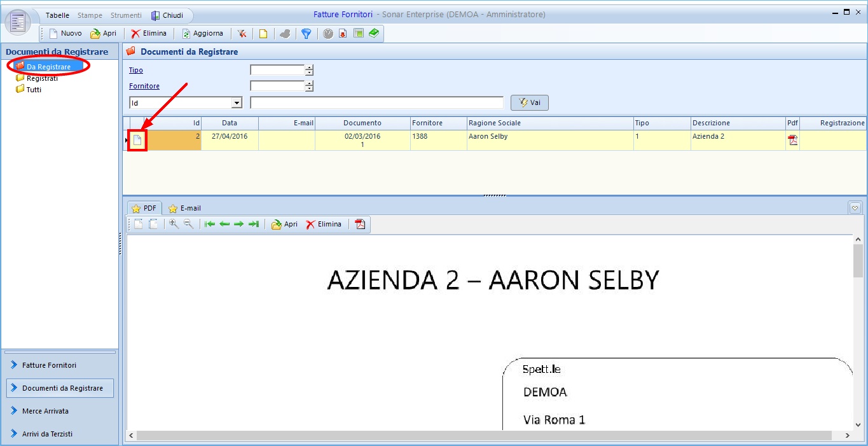Collapse the preview panel with chevron button
Viewport: 868px width, 446px height.
(855, 208)
